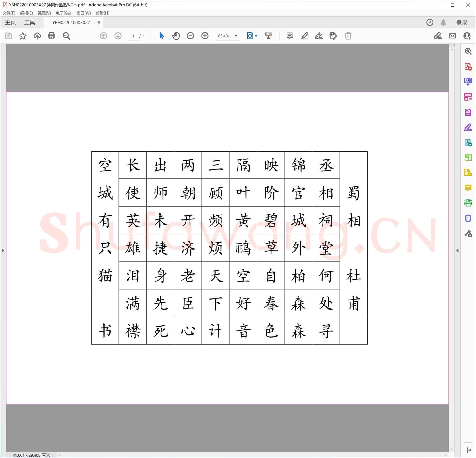The height and width of the screenshot is (458, 476).
Task: Maximize the Acrobat window
Action: 452,5
